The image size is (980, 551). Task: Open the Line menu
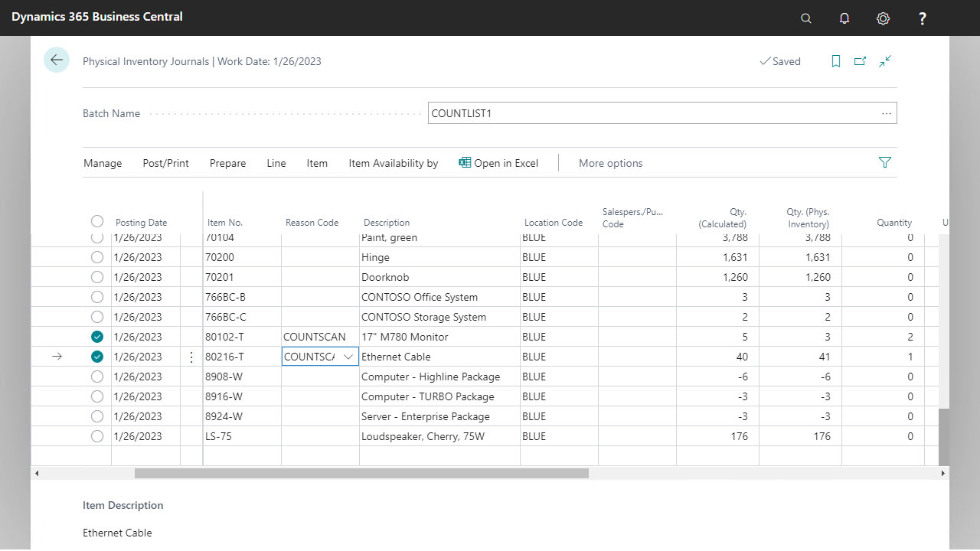coord(276,163)
